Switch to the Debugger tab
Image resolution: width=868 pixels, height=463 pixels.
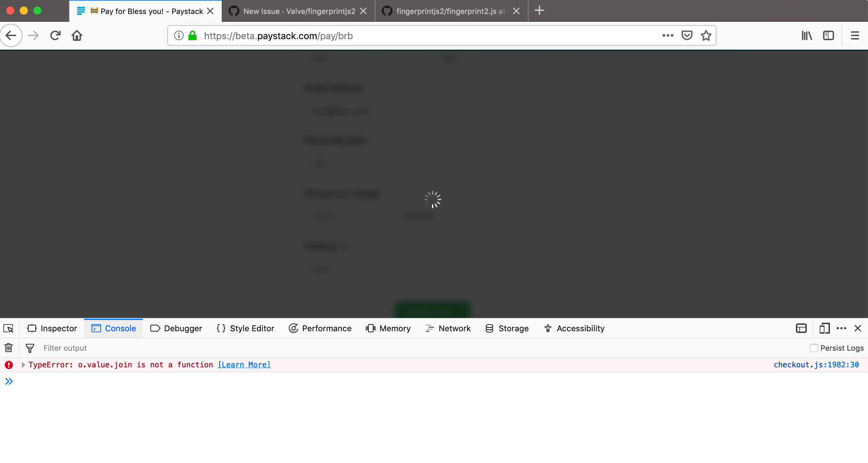click(x=176, y=328)
